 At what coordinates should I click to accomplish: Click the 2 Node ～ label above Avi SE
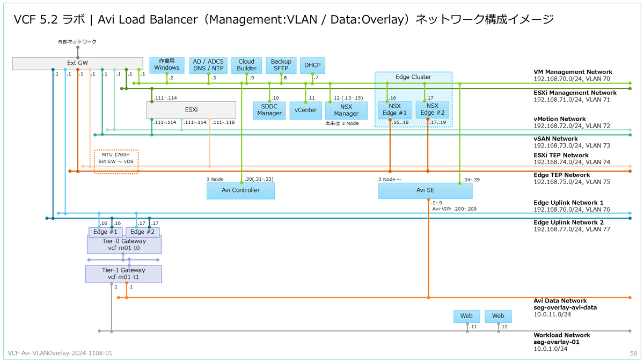tap(390, 179)
